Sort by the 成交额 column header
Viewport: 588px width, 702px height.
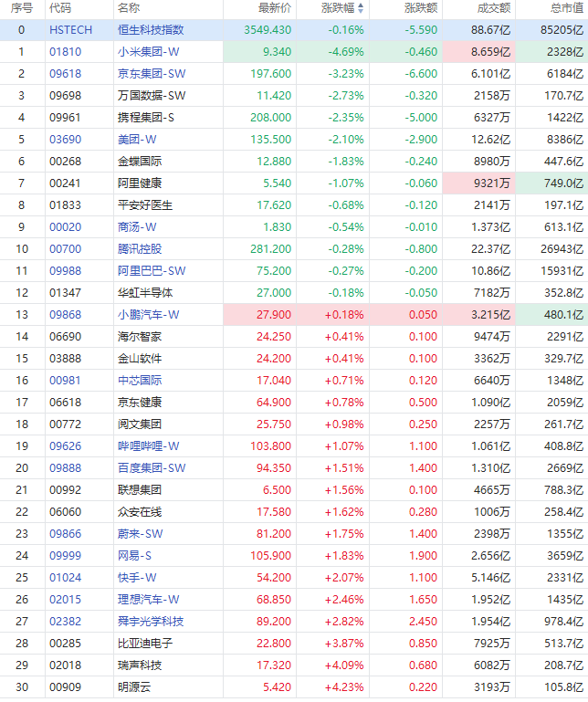coord(494,8)
